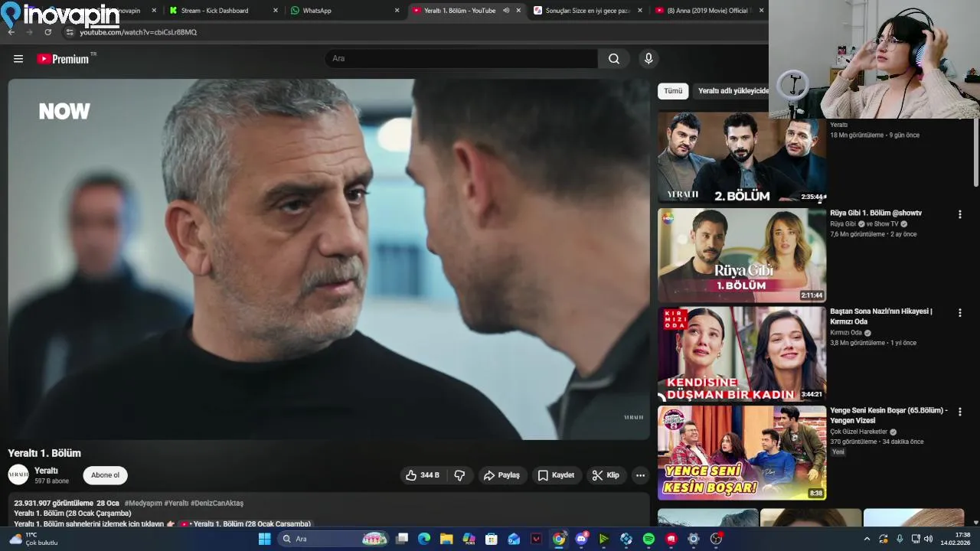Like the Yeraltı 1. Bölüm video
The height and width of the screenshot is (551, 980).
coord(421,475)
